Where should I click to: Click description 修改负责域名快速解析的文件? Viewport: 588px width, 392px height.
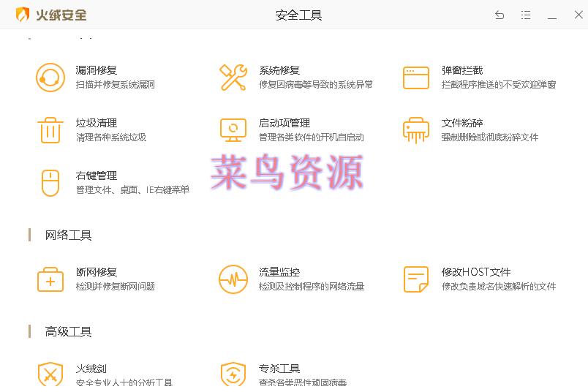tap(499, 287)
